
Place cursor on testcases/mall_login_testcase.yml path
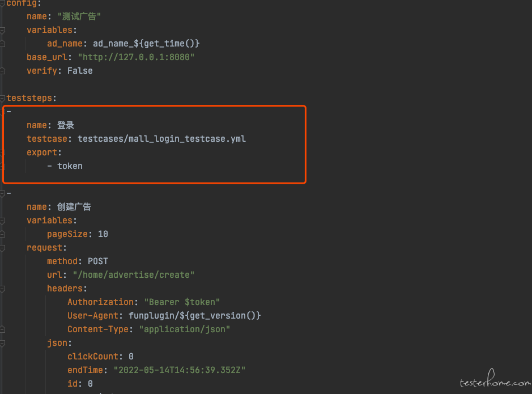point(162,139)
